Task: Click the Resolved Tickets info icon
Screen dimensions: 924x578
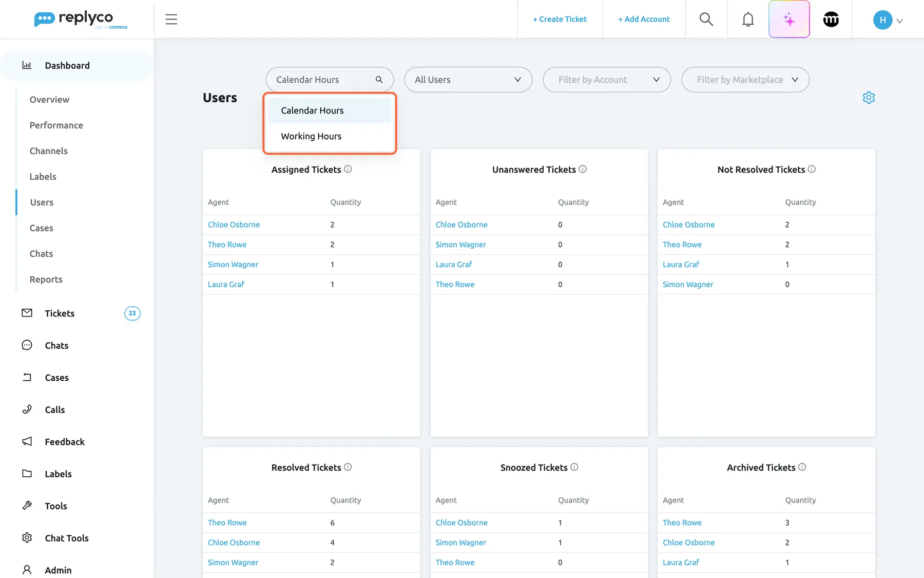Action: point(348,467)
